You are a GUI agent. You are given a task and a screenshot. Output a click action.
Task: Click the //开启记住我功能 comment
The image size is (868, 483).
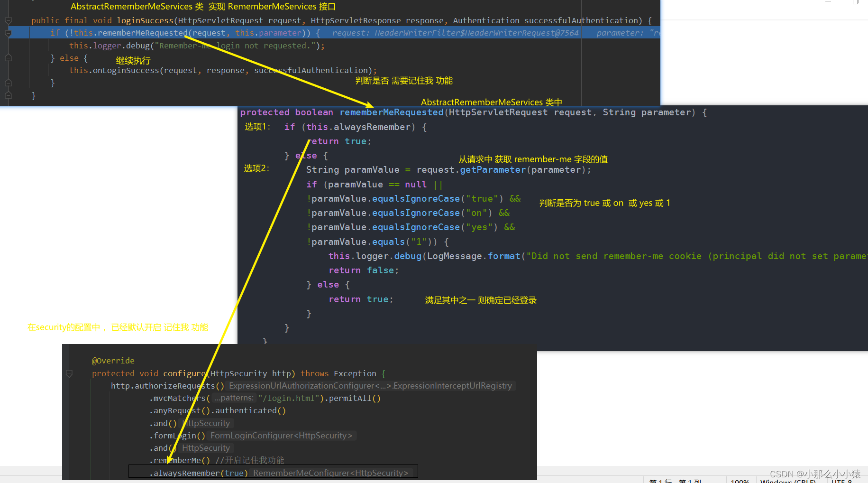[x=249, y=460]
